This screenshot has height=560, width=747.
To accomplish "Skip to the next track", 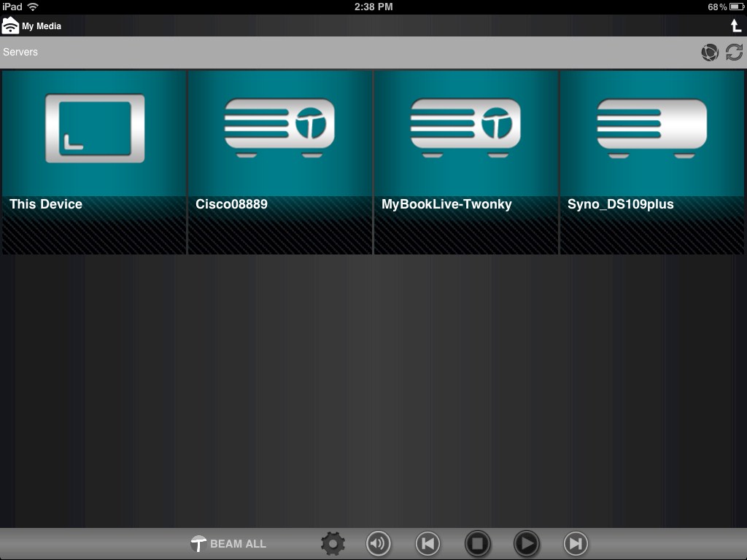I will [576, 543].
